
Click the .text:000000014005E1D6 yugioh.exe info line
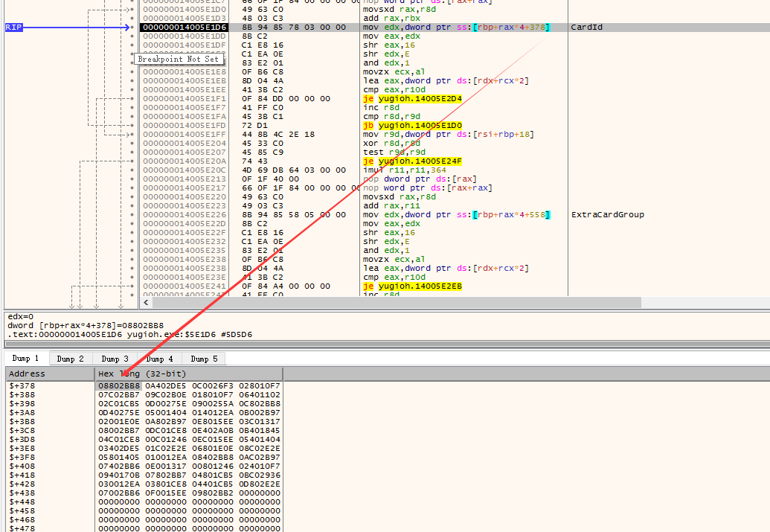click(129, 335)
